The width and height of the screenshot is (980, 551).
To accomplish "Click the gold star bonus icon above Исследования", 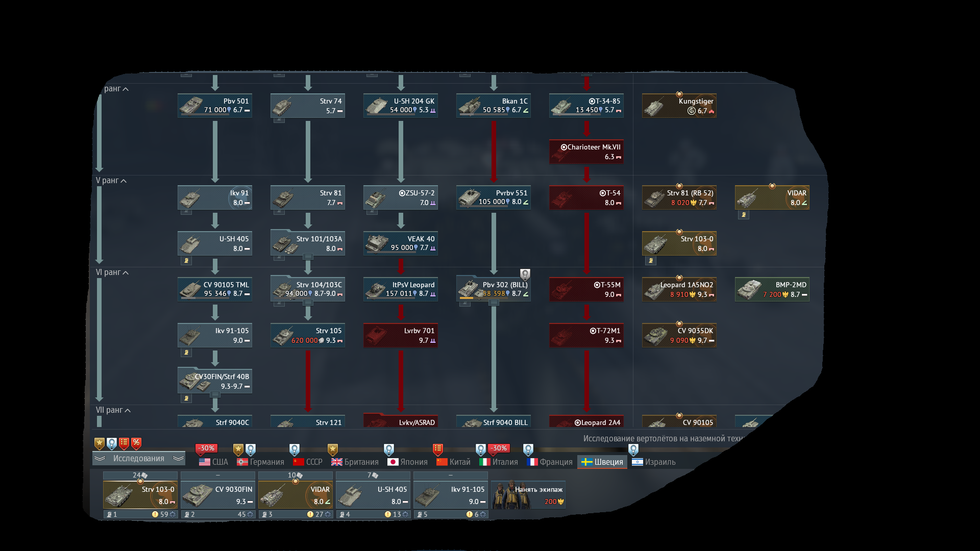I will pyautogui.click(x=100, y=443).
